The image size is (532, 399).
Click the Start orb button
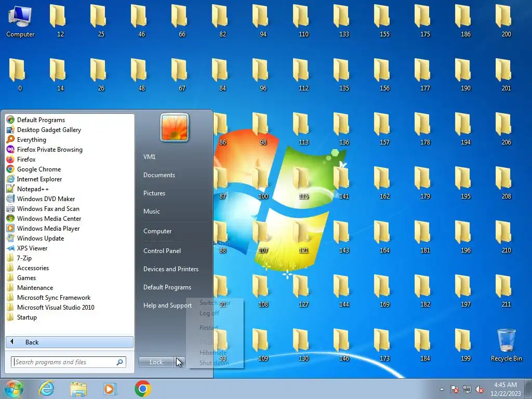(x=14, y=389)
